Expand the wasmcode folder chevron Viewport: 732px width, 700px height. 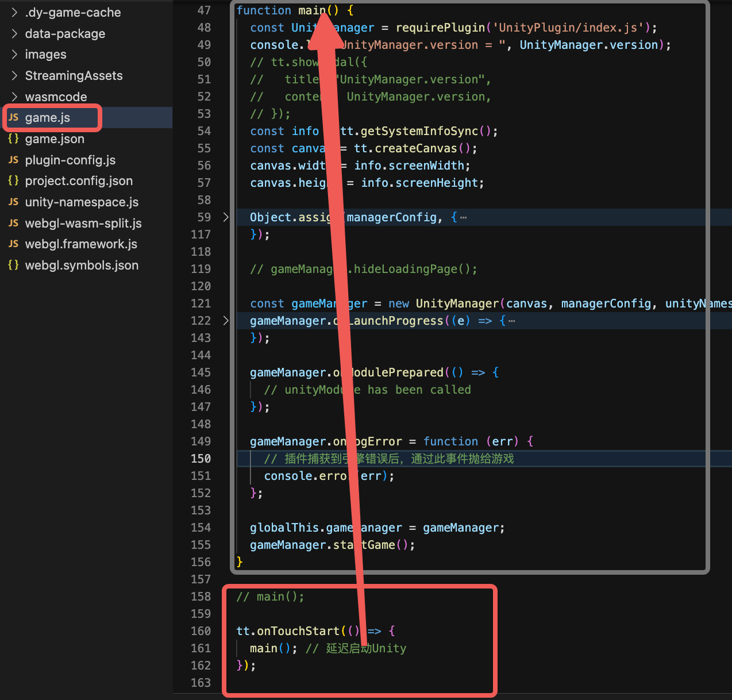(14, 97)
